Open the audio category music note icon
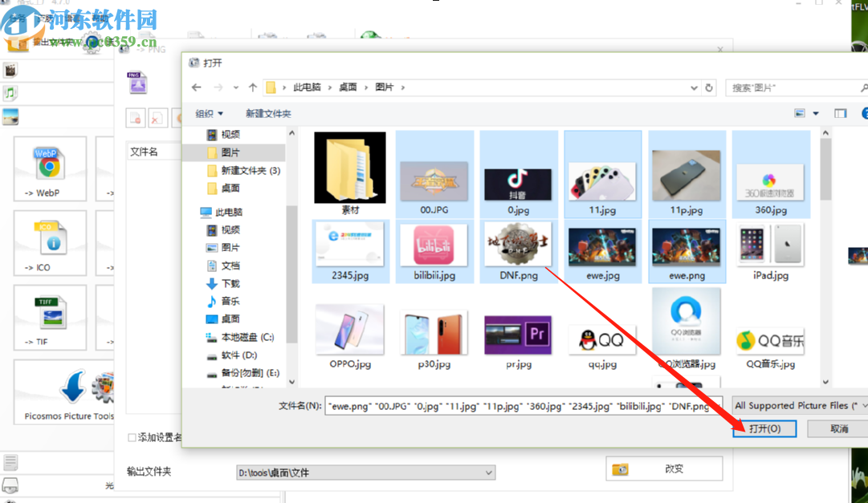Screen dimensions: 868x503 pyautogui.click(x=10, y=93)
